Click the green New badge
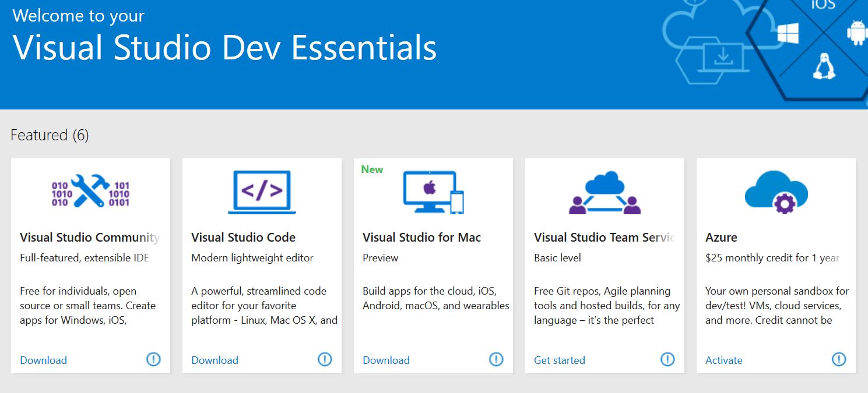868x393 pixels. (372, 169)
